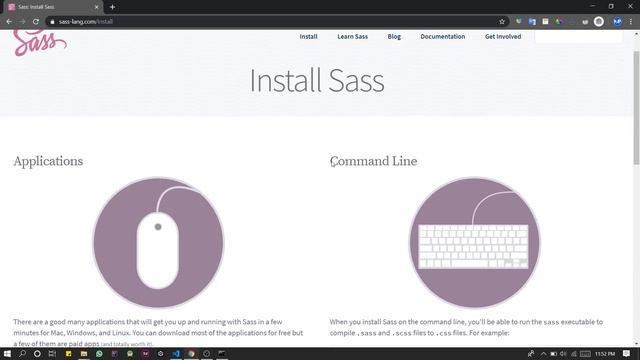640x360 pixels.
Task: Open Sticky Notes from the taskbar
Action: coord(69,353)
